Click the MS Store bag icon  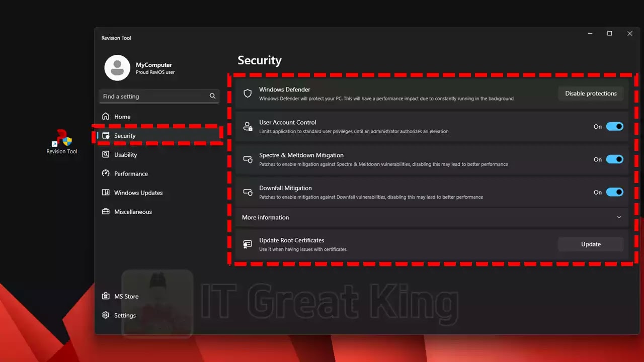pos(106,296)
